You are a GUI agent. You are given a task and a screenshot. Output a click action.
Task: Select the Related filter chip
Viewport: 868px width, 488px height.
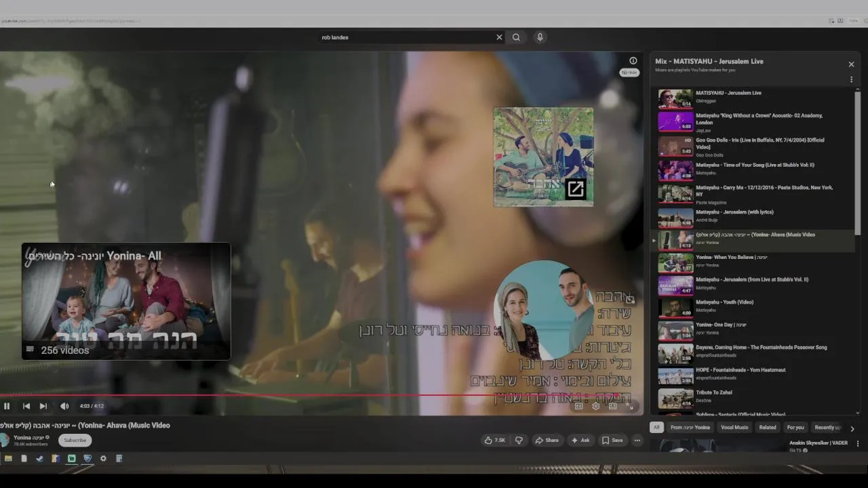coord(768,428)
